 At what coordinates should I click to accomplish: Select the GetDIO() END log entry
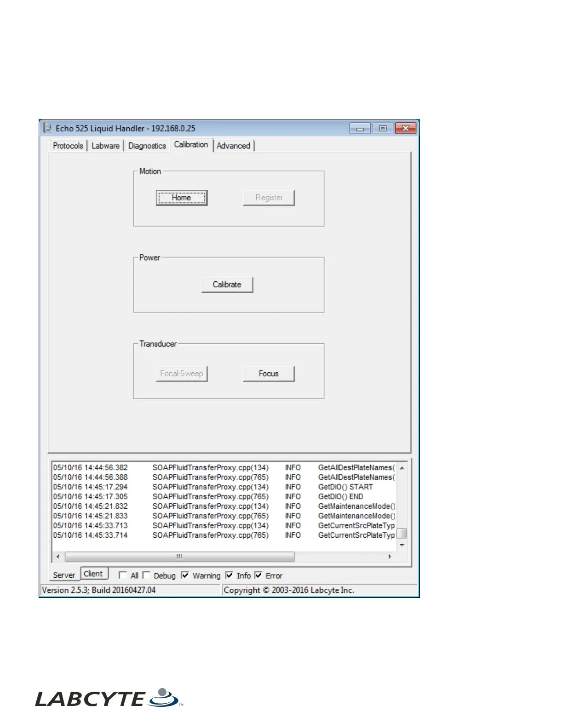click(224, 496)
